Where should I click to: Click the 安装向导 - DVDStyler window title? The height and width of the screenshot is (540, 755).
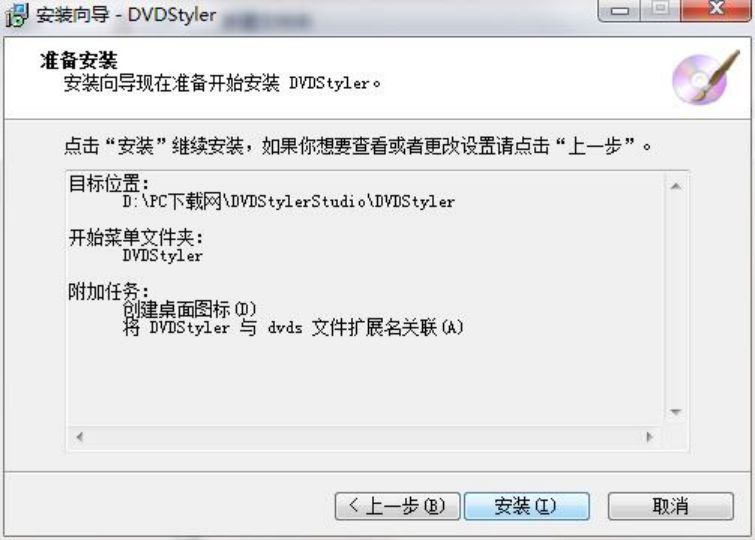(126, 15)
